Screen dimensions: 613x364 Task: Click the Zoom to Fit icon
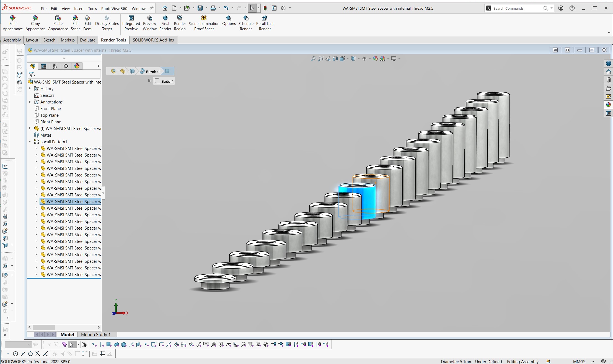click(313, 59)
